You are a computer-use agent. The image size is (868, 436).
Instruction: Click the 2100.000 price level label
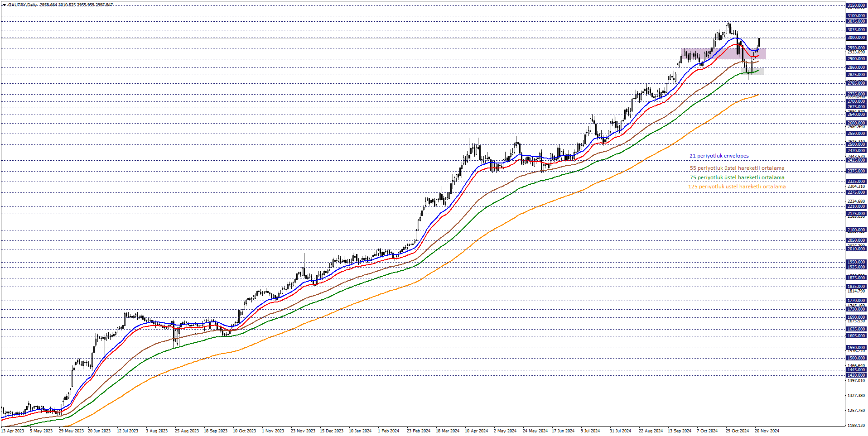856,230
